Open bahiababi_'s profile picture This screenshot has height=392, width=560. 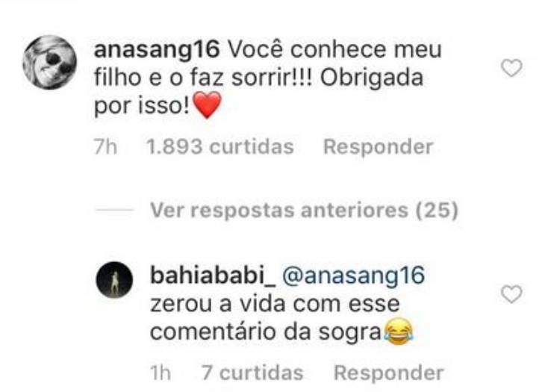coord(114,280)
